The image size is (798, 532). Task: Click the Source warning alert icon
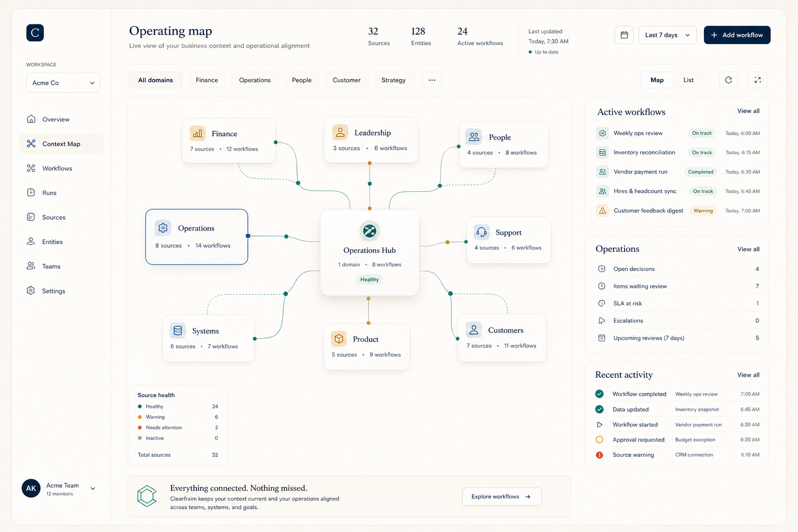(600, 455)
